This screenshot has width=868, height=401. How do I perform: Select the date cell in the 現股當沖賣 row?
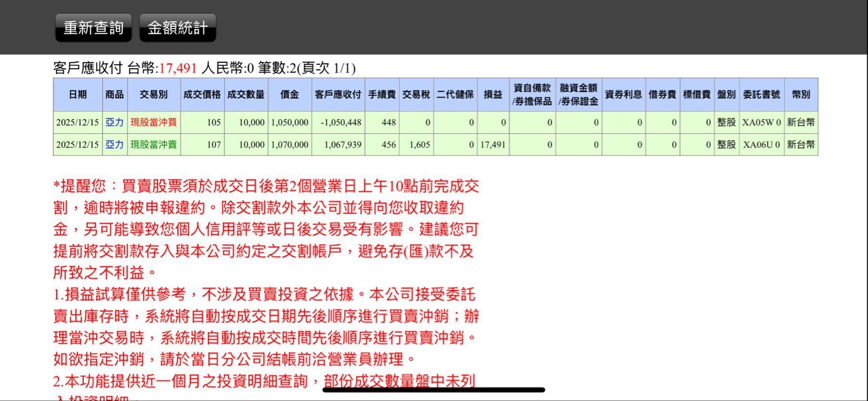click(x=78, y=145)
